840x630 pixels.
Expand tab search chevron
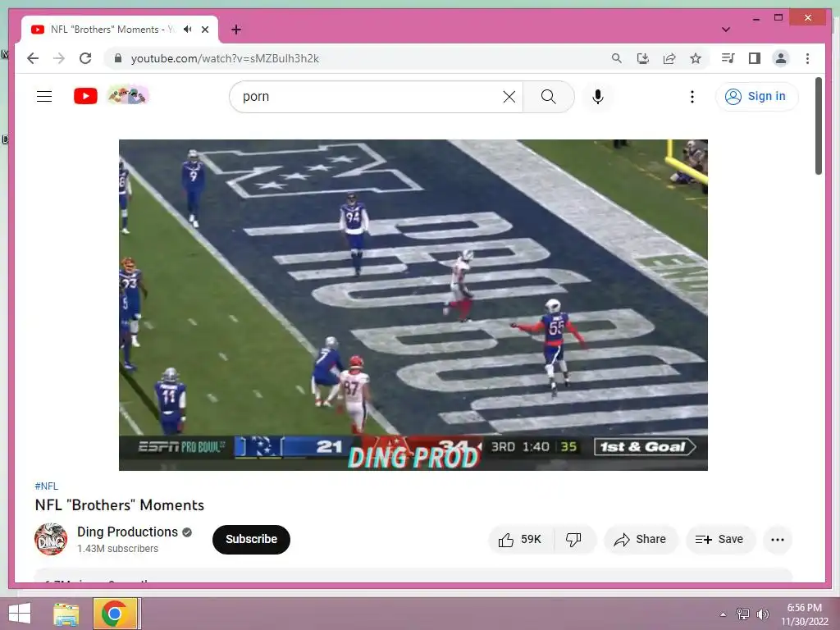click(x=726, y=30)
